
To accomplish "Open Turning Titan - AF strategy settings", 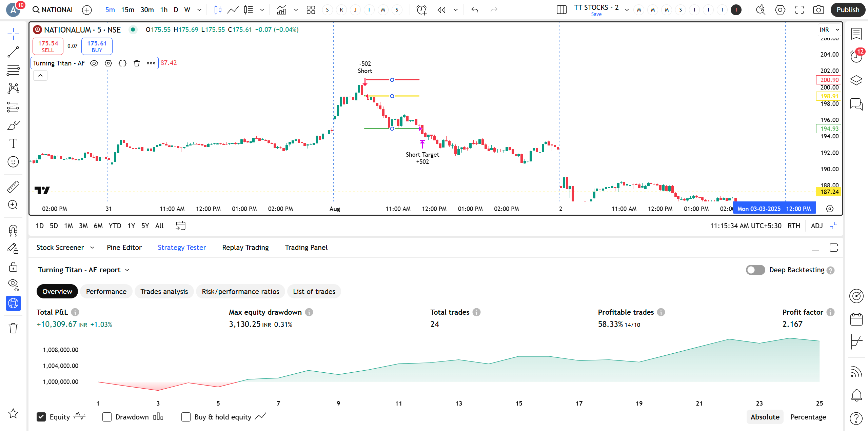I will pyautogui.click(x=108, y=63).
